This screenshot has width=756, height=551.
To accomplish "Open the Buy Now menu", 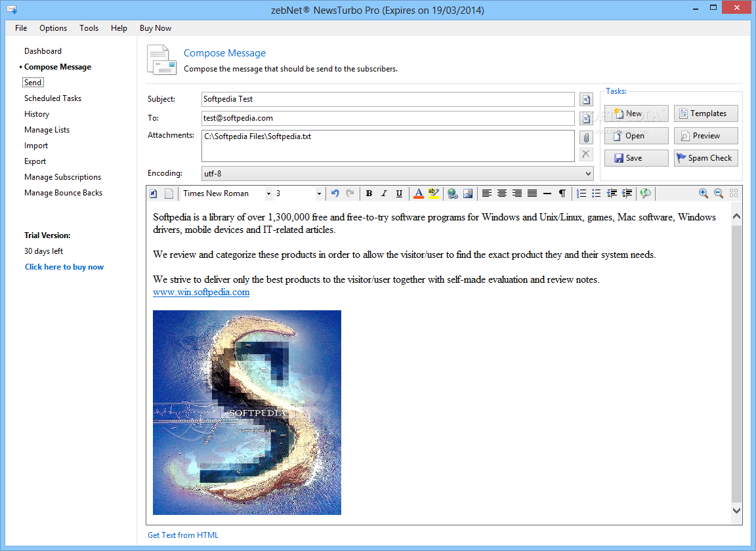I will click(156, 28).
